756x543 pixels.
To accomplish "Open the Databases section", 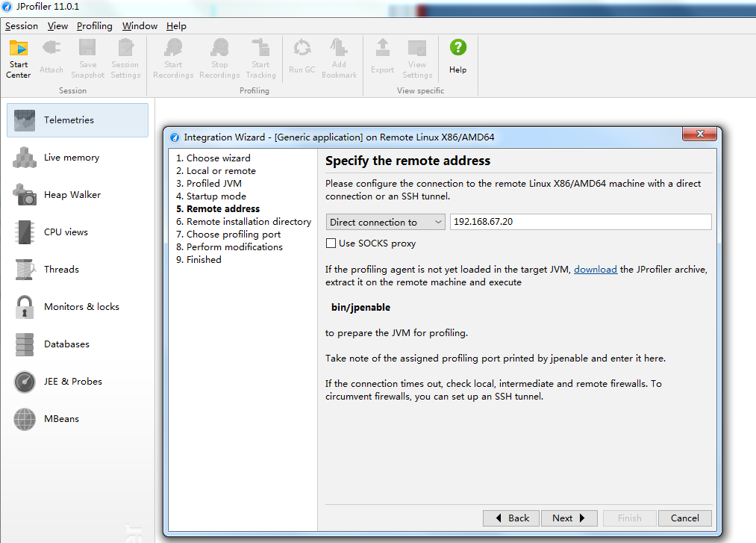I will coord(78,344).
